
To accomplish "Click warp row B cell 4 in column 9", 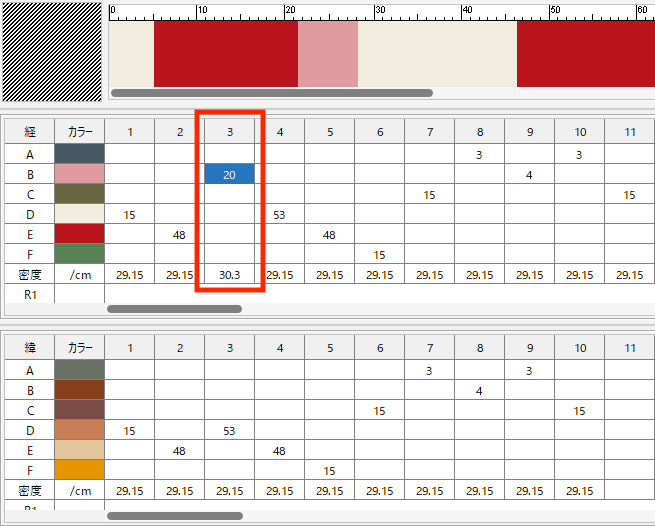I will tap(529, 174).
